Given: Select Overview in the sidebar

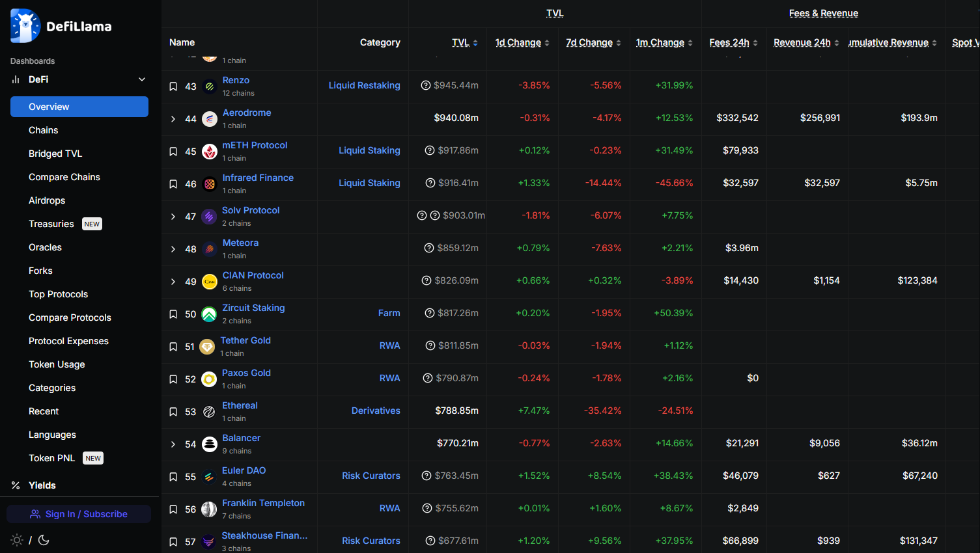Looking at the screenshot, I should click(x=79, y=107).
